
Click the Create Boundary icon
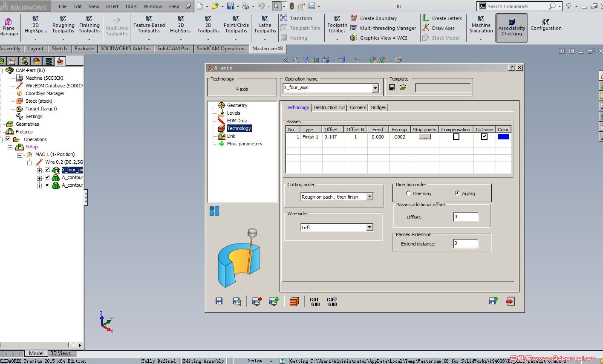click(x=354, y=18)
